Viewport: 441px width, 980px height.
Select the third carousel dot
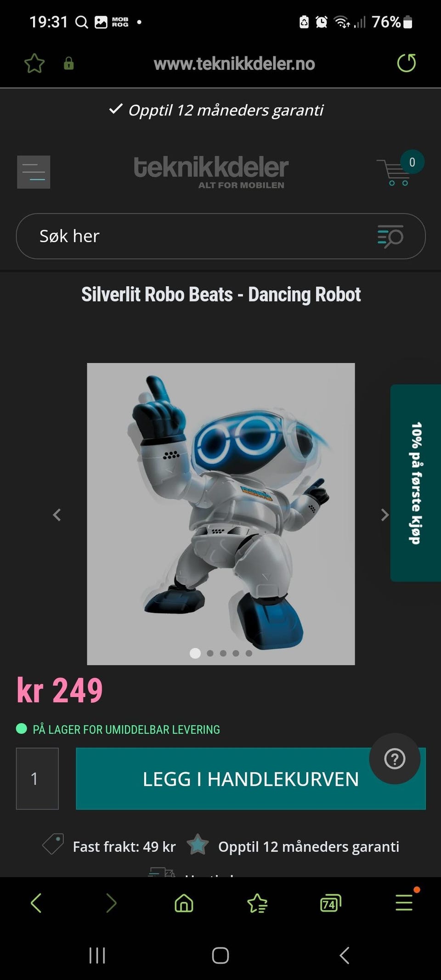point(223,653)
